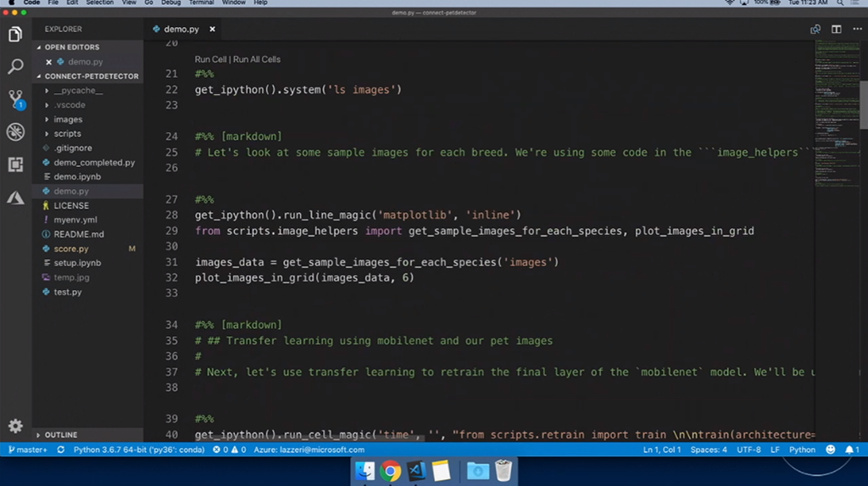Image resolution: width=868 pixels, height=486 pixels.
Task: Expand the images folder
Action: tap(68, 120)
